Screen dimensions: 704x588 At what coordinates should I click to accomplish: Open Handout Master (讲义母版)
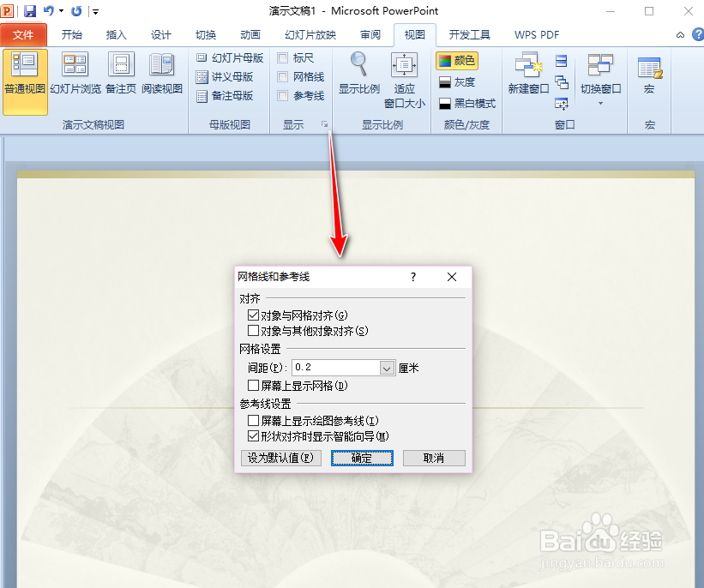pyautogui.click(x=225, y=77)
